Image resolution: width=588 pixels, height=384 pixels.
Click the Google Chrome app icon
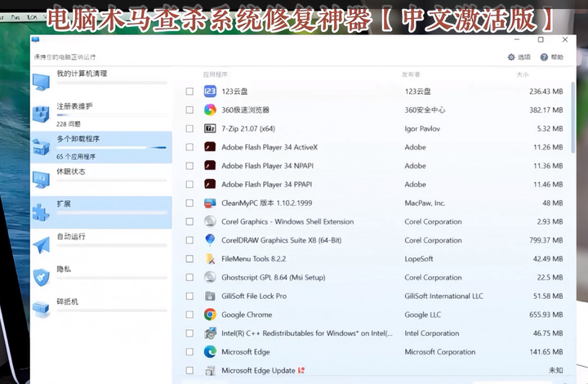210,315
